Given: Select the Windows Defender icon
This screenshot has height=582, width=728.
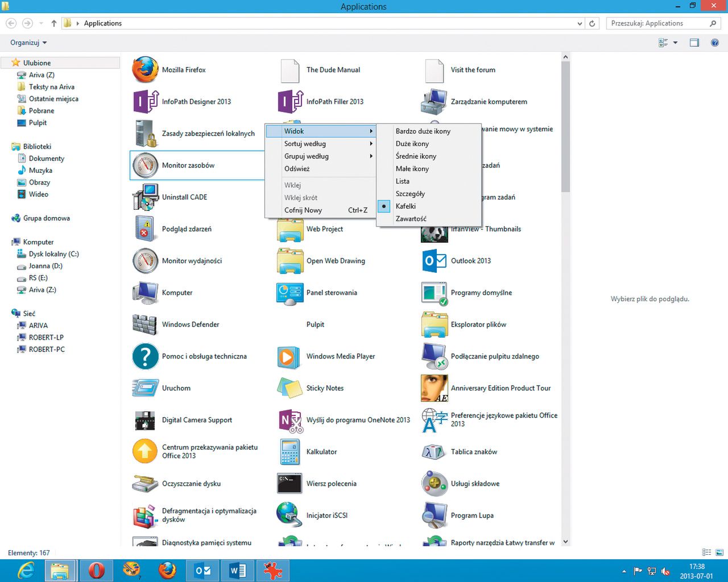Looking at the screenshot, I should tap(145, 325).
